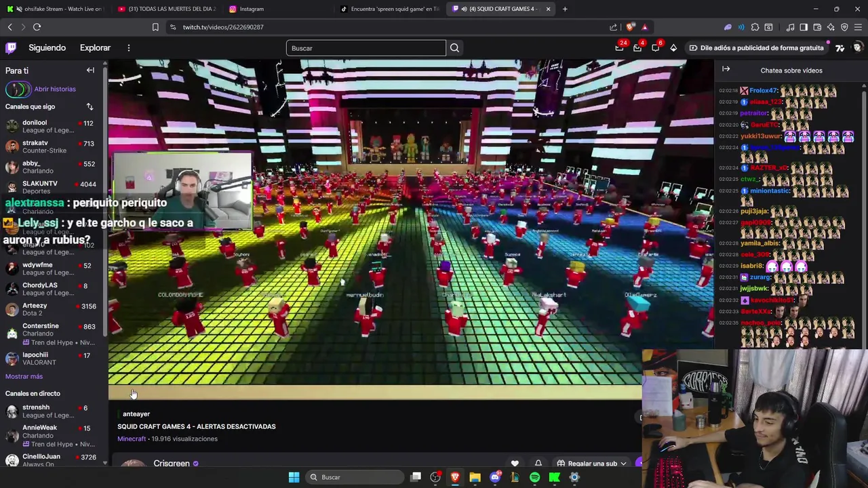Open strensnh channel under Canales en directo
The image size is (868, 488).
(x=53, y=411)
